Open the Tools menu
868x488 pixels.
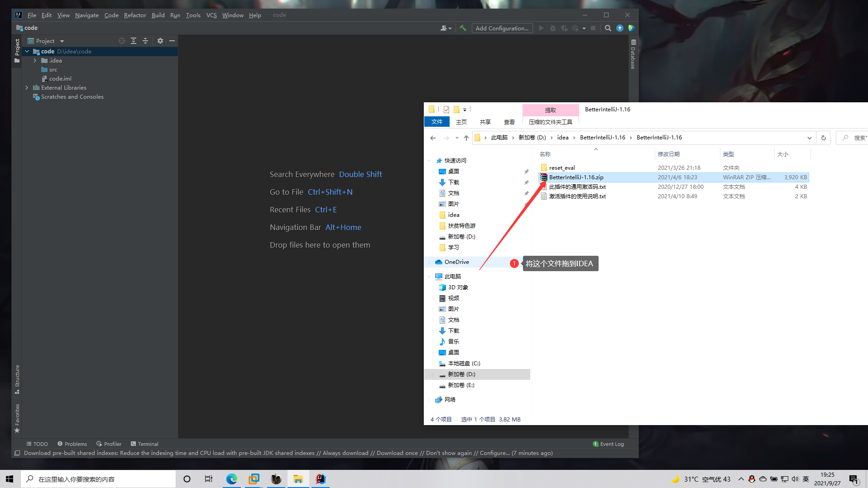coord(193,15)
